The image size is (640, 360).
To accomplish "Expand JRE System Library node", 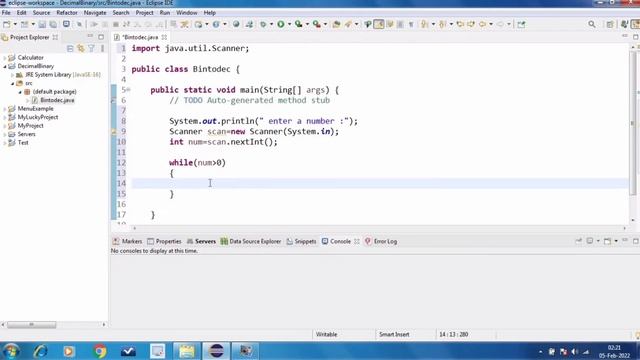I will point(12,75).
